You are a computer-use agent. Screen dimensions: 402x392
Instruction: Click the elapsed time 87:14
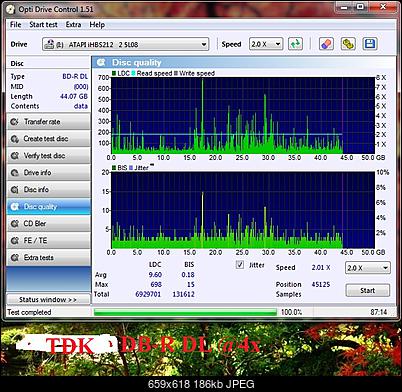379,312
